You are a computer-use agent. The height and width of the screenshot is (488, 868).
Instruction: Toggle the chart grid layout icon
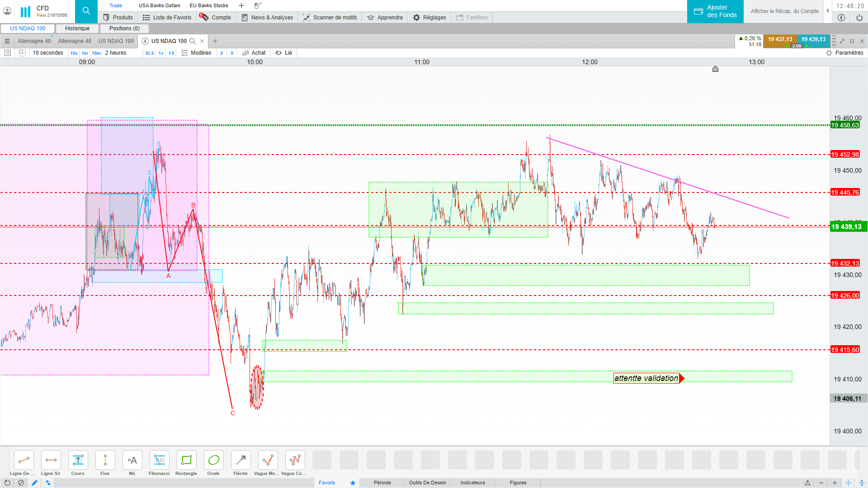[x=22, y=53]
